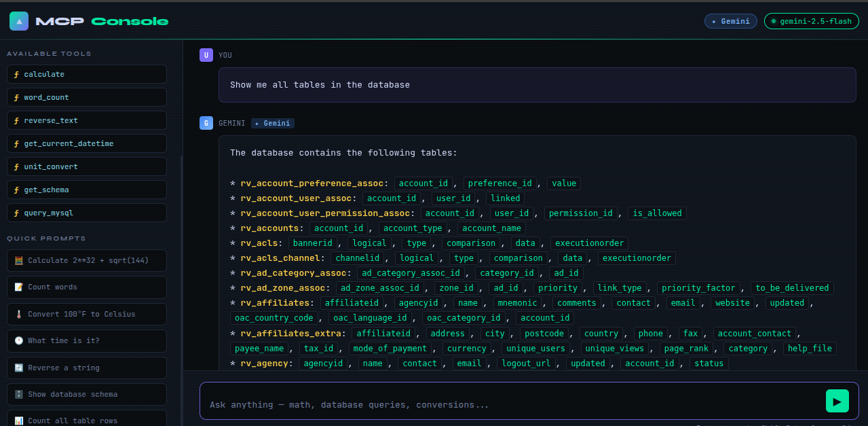Image resolution: width=868 pixels, height=426 pixels.
Task: Select the query_mysql tool
Action: [x=87, y=213]
